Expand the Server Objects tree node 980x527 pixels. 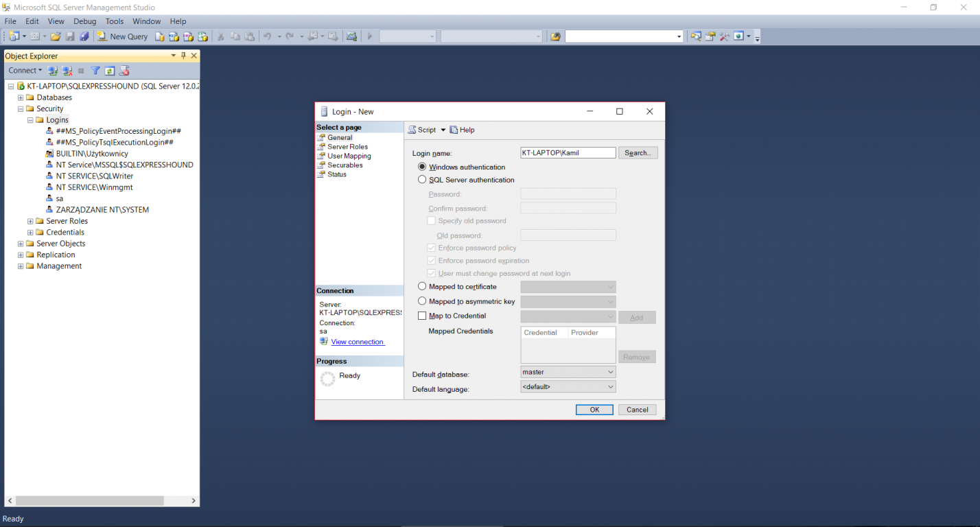[21, 244]
